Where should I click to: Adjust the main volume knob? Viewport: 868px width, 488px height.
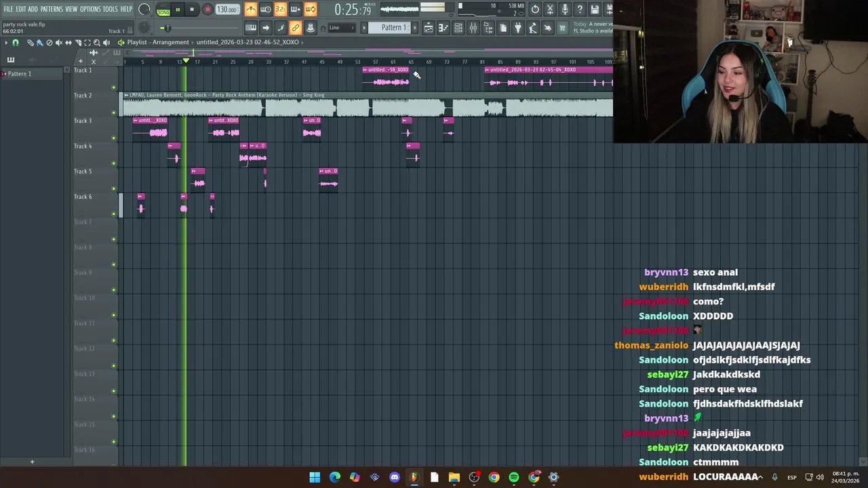[x=144, y=9]
